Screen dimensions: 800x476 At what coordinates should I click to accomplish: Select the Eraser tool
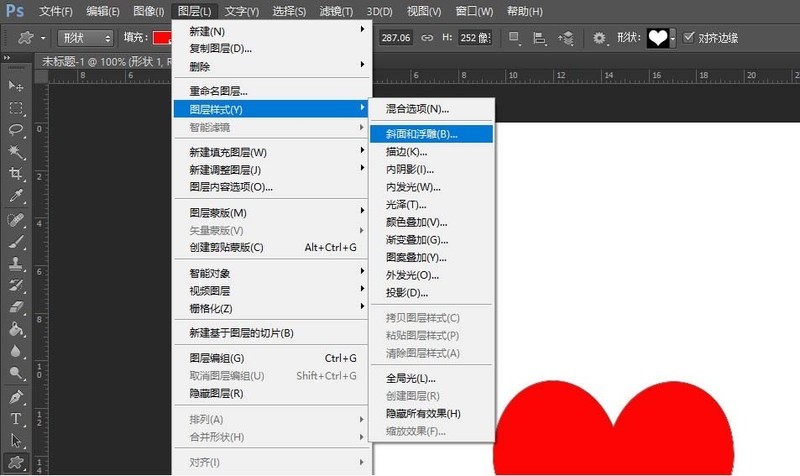pos(16,308)
